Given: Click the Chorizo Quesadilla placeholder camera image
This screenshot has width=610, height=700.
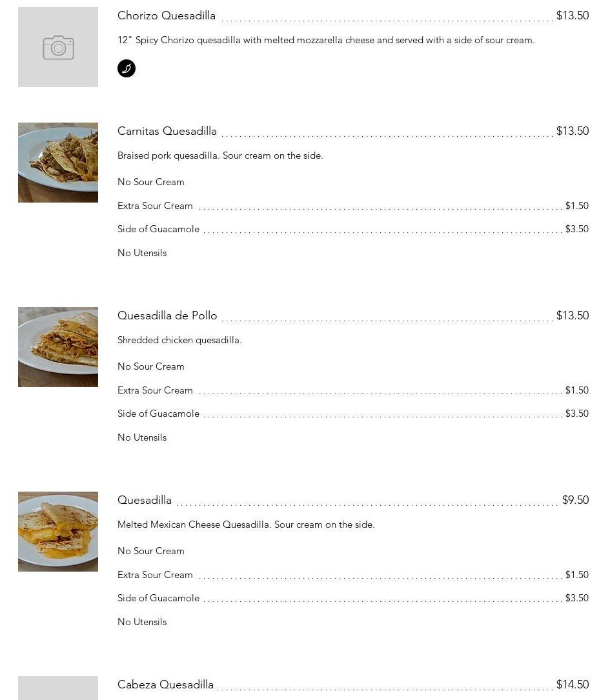Looking at the screenshot, I should pyautogui.click(x=58, y=47).
